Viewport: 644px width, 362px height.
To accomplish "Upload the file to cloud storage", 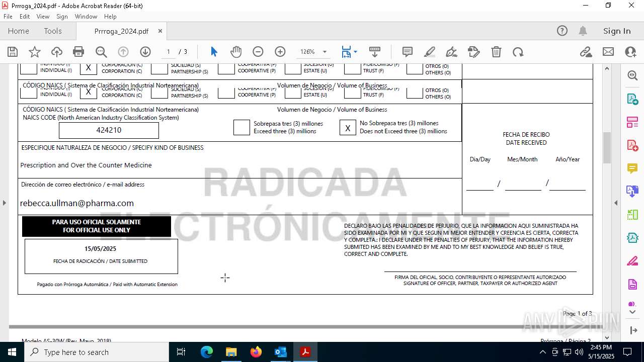I will (57, 52).
